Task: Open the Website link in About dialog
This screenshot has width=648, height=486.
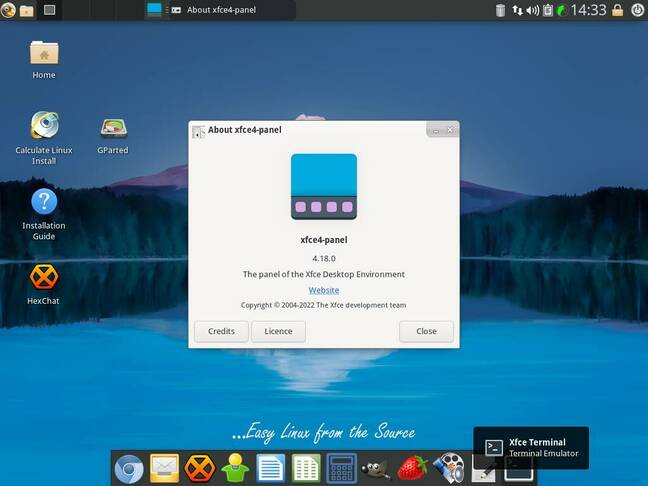Action: coord(324,290)
